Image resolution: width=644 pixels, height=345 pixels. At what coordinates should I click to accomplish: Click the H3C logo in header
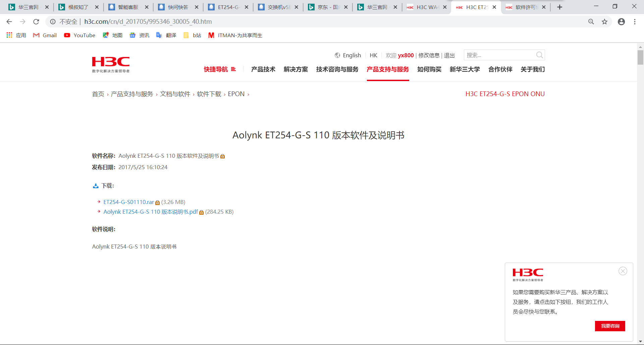tap(111, 64)
